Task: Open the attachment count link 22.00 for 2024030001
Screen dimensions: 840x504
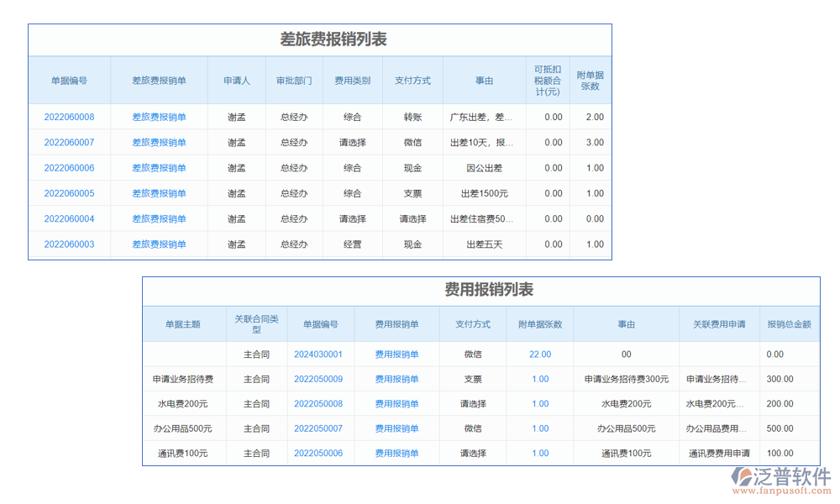Action: [539, 354]
